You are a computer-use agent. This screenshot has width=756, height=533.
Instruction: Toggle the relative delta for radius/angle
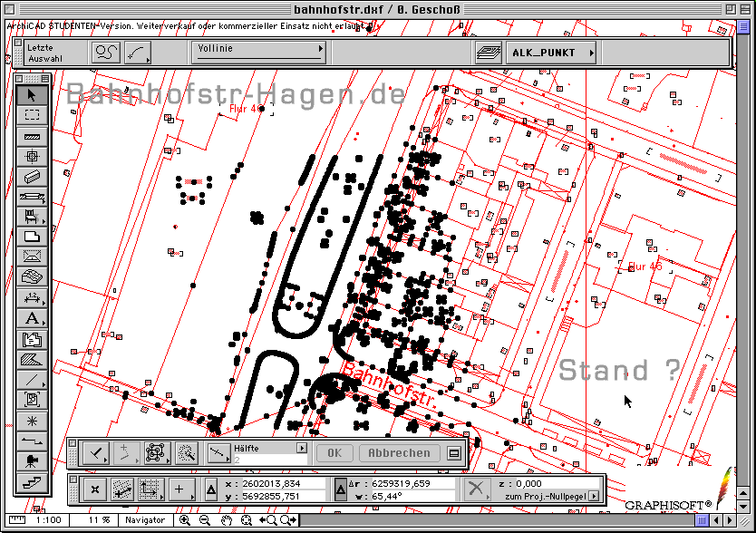click(341, 489)
